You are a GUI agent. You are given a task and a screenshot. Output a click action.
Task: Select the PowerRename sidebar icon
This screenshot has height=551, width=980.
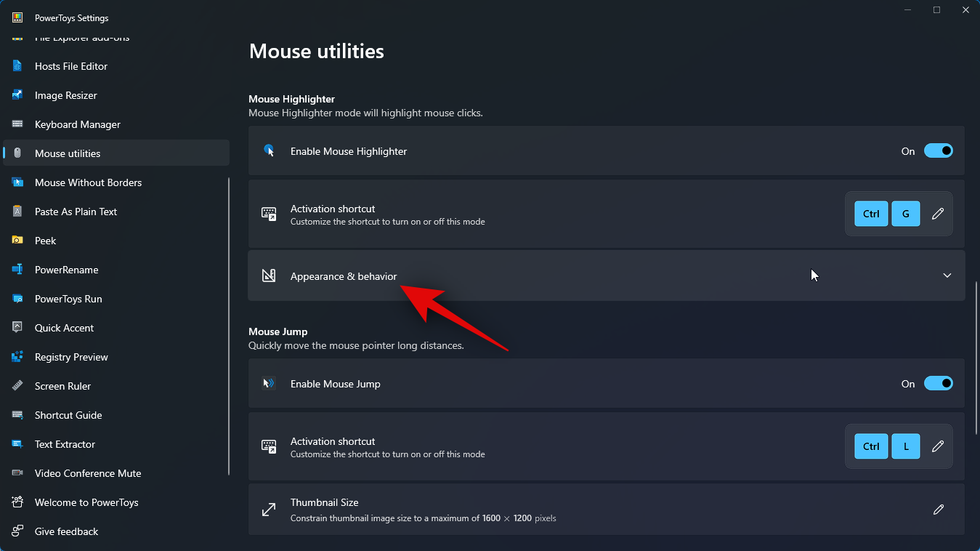tap(16, 270)
